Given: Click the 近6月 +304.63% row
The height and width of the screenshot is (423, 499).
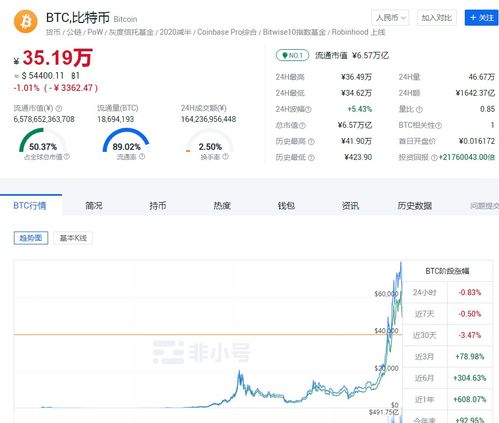Looking at the screenshot, I should pyautogui.click(x=448, y=378).
